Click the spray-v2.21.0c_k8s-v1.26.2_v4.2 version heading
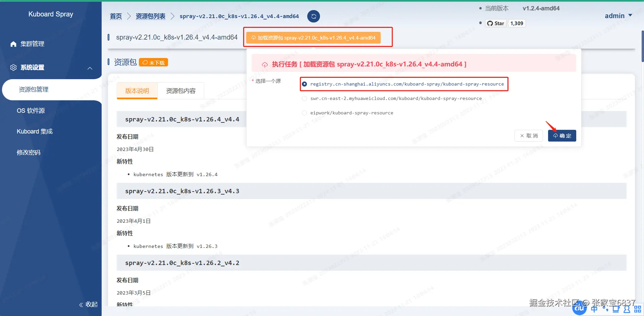The width and height of the screenshot is (644, 316). pos(182,263)
